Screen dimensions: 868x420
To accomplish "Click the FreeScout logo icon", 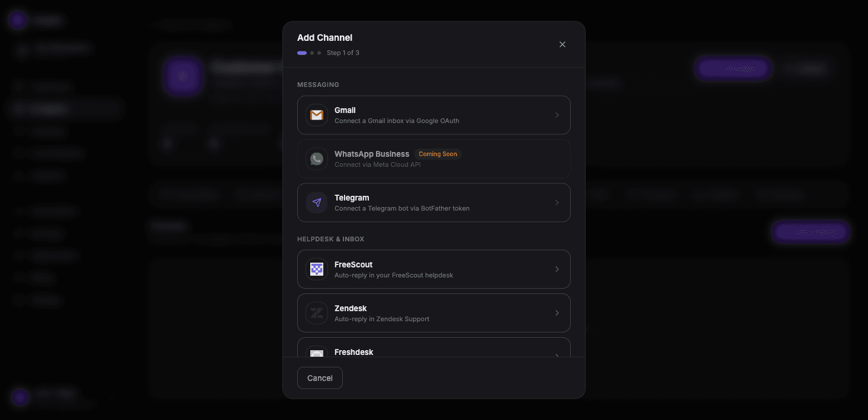I will pos(317,269).
